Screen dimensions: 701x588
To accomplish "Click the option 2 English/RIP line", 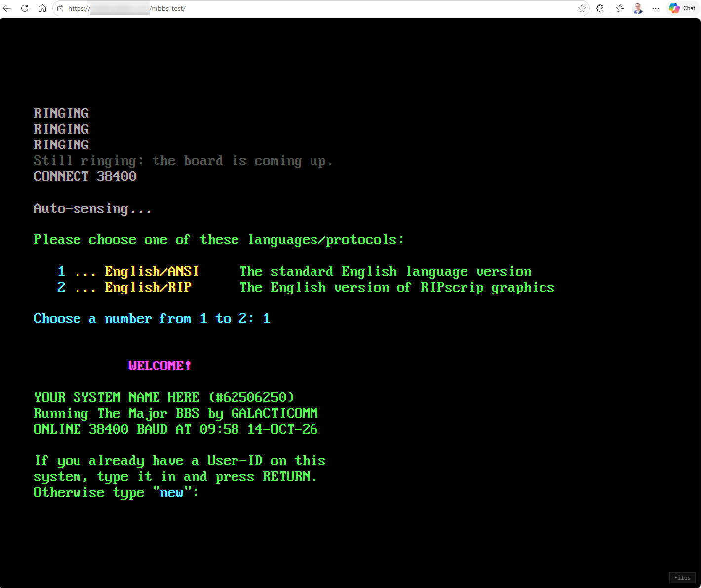I will tap(306, 287).
